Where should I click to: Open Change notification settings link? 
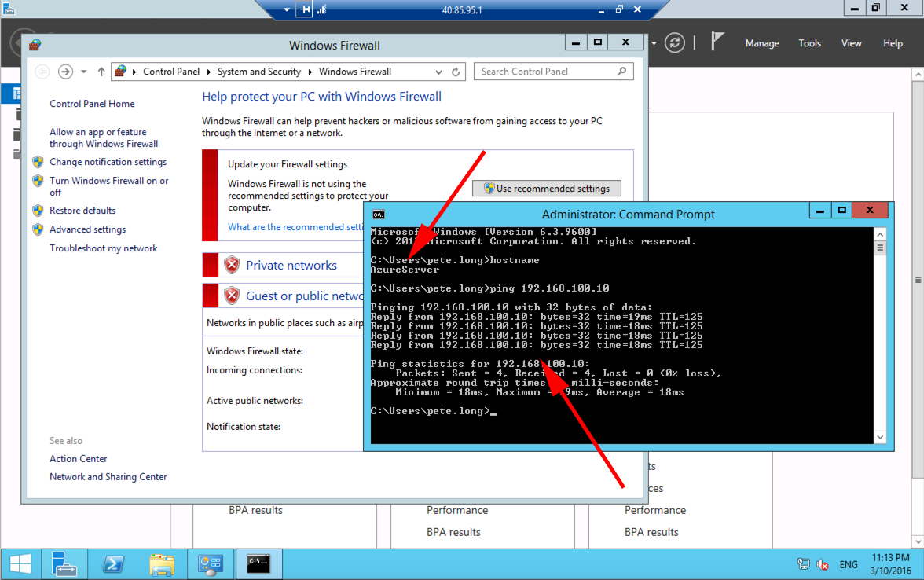(108, 162)
